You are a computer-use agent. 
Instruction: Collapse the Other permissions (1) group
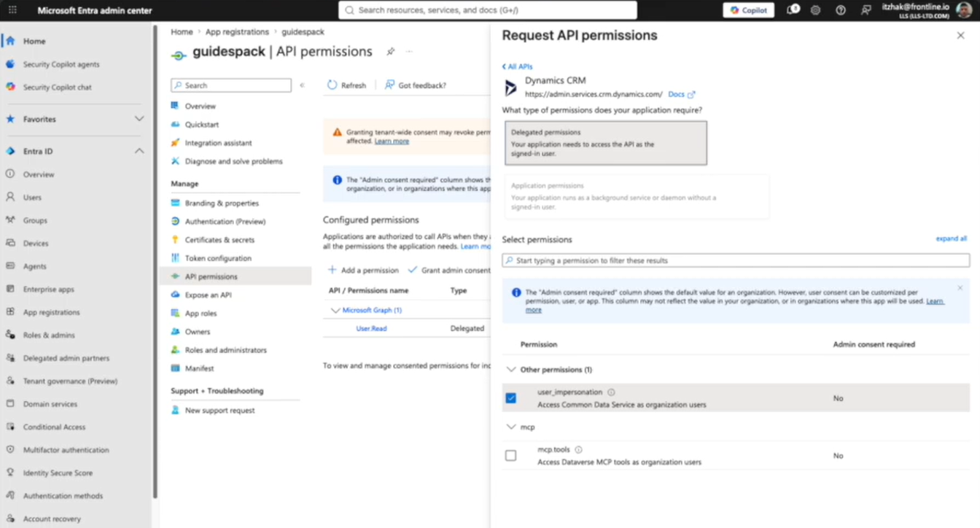(510, 370)
